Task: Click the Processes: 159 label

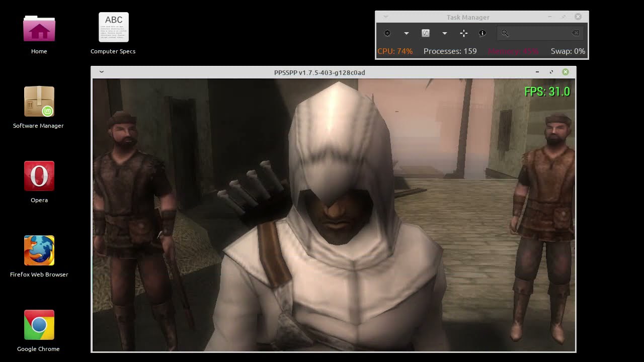Action: tap(450, 51)
